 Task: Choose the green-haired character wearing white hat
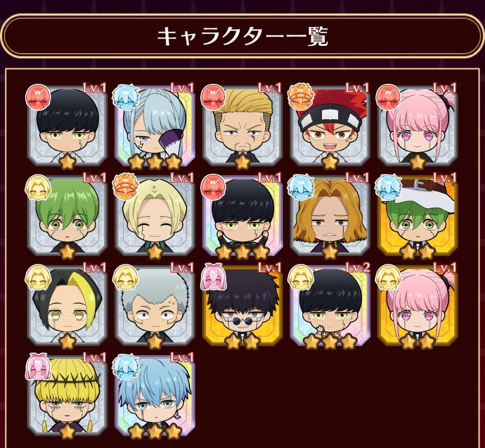tap(418, 216)
